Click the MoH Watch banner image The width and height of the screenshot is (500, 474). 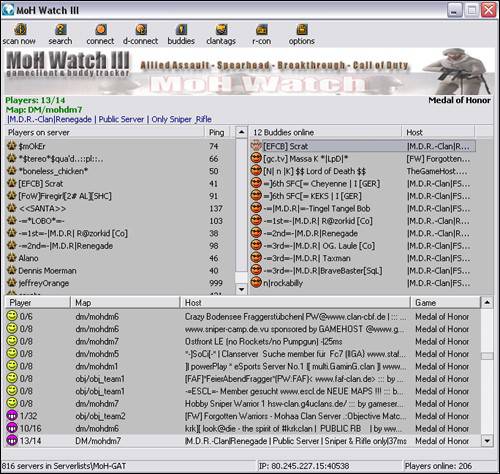point(249,72)
